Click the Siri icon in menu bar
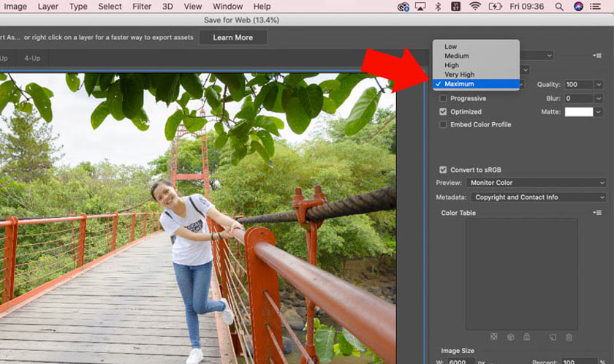This screenshot has width=614, height=364. point(578,7)
